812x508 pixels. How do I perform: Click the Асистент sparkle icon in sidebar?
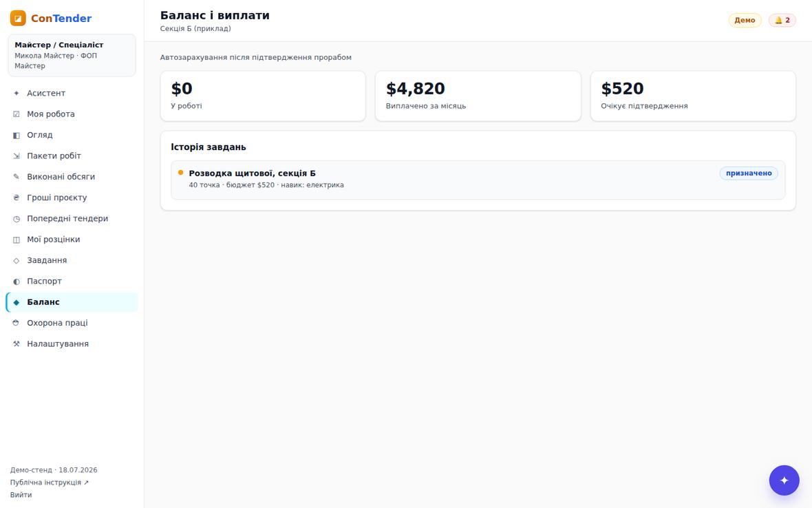pos(16,93)
